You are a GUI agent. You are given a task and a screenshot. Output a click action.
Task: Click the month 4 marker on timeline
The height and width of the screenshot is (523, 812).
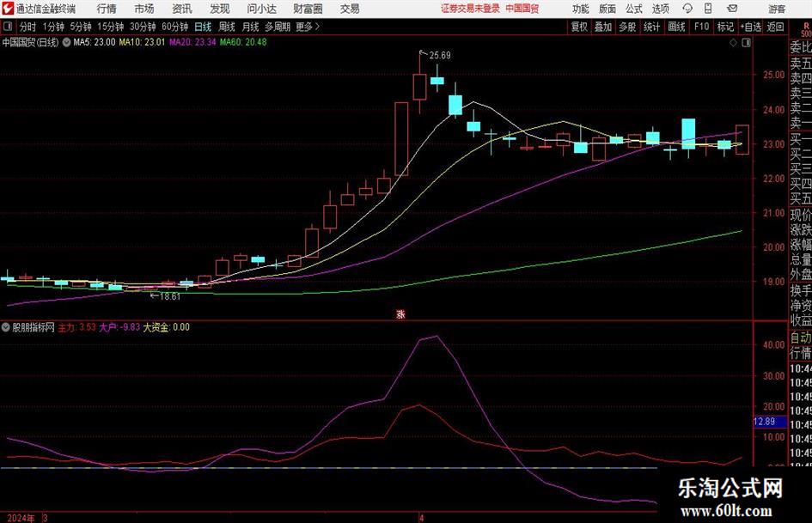click(422, 518)
